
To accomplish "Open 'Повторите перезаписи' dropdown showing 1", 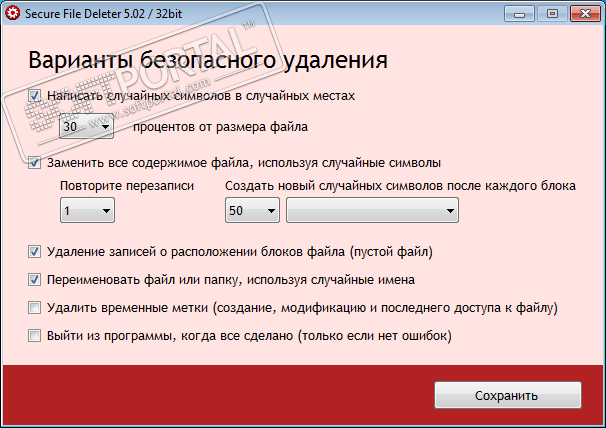I will tap(87, 210).
